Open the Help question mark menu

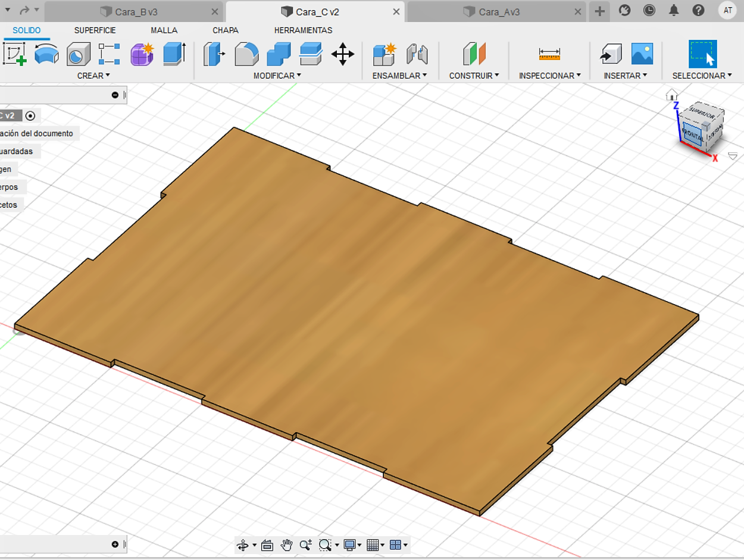(x=699, y=10)
